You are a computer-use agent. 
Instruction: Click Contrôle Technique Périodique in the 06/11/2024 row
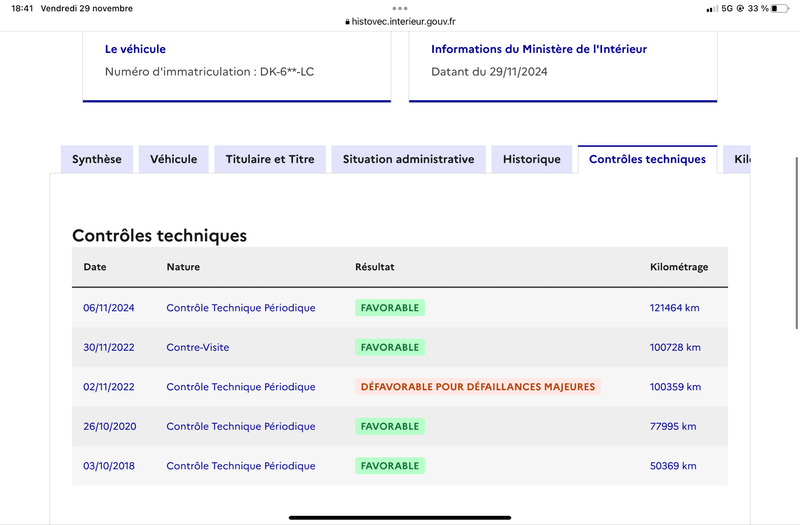241,308
